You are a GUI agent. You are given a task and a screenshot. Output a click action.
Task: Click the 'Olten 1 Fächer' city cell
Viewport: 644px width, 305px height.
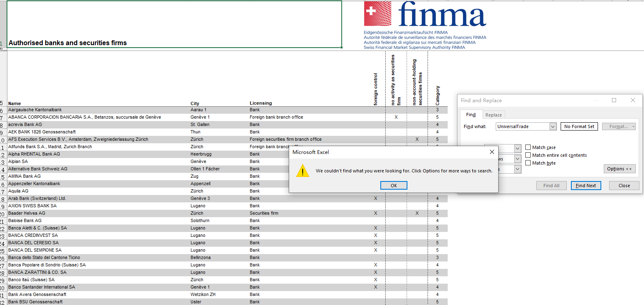tap(219, 169)
